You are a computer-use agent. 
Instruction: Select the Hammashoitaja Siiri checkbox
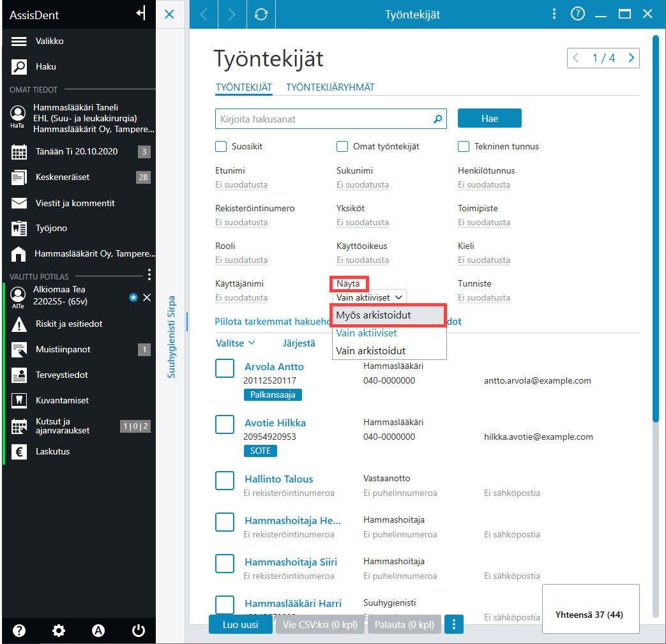click(225, 564)
